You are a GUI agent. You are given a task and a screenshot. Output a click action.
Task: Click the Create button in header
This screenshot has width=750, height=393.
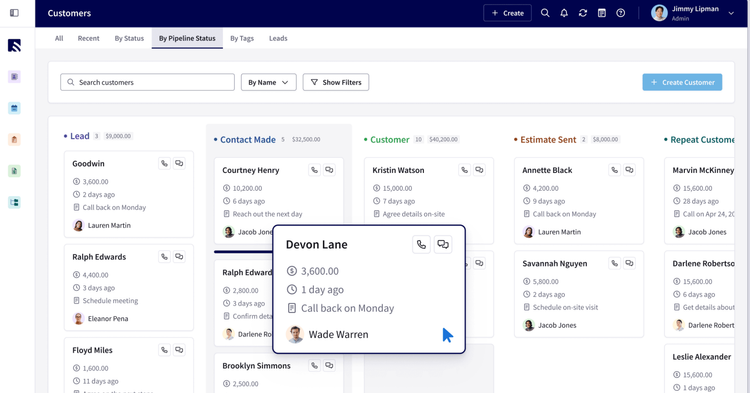(x=507, y=13)
